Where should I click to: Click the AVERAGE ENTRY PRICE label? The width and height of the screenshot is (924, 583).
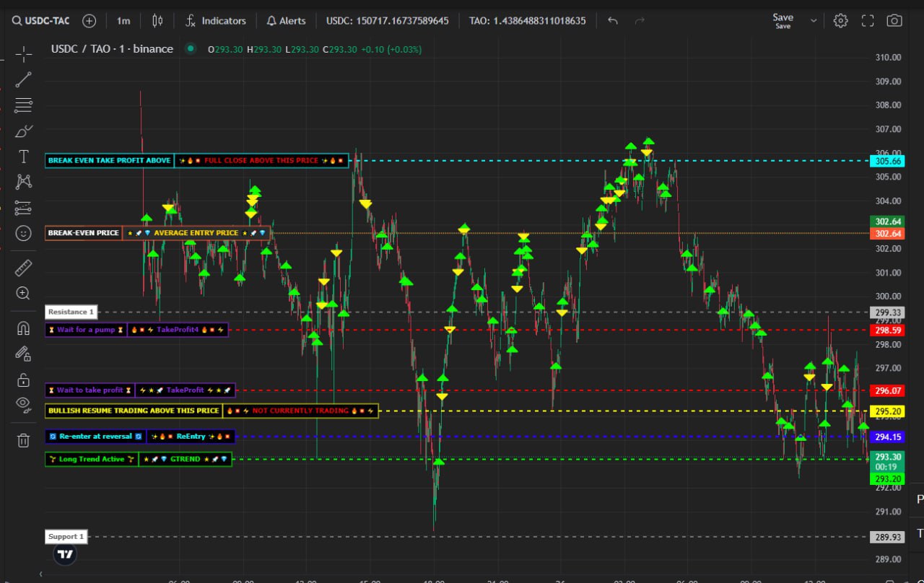pos(196,233)
